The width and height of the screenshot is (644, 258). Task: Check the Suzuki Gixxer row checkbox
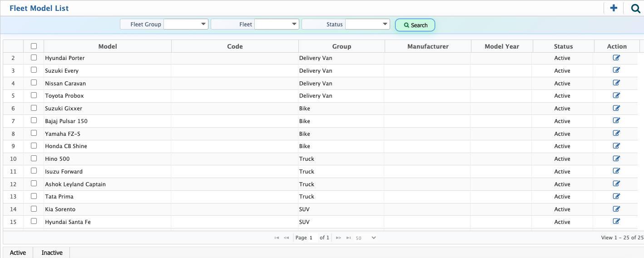tap(34, 108)
